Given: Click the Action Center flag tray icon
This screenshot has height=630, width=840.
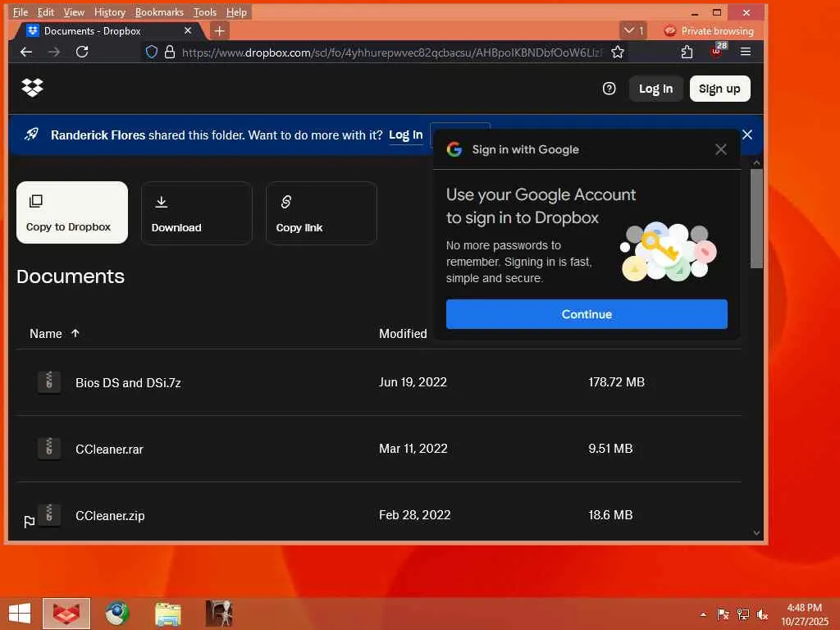Looking at the screenshot, I should [724, 614].
